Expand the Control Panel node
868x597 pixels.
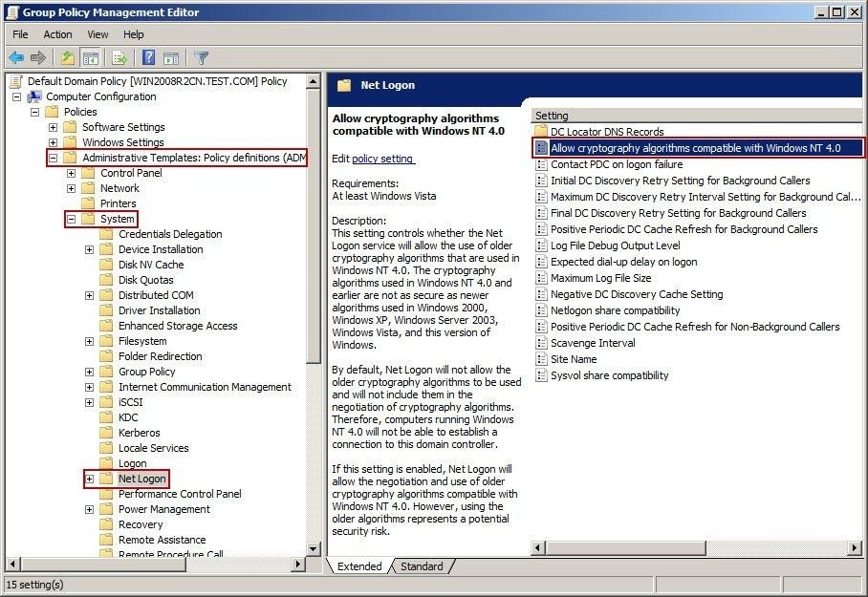[x=71, y=173]
